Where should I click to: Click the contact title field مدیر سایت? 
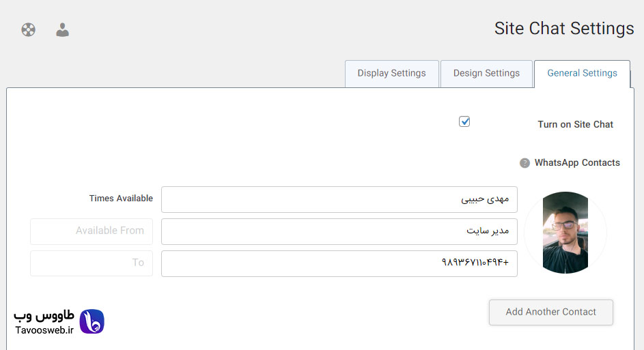tap(339, 231)
